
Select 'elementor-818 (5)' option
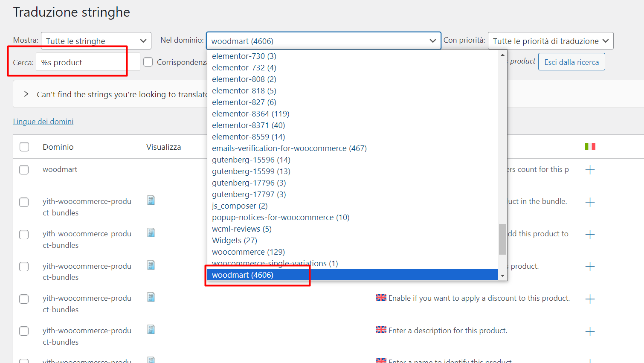point(353,91)
